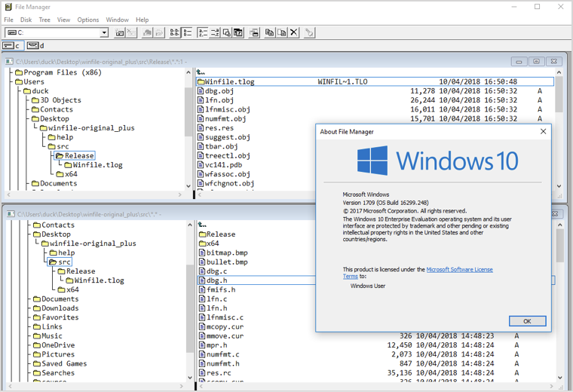Image resolution: width=573 pixels, height=392 pixels.
Task: Select the Saved Games folder in lower tree
Action: [60, 364]
